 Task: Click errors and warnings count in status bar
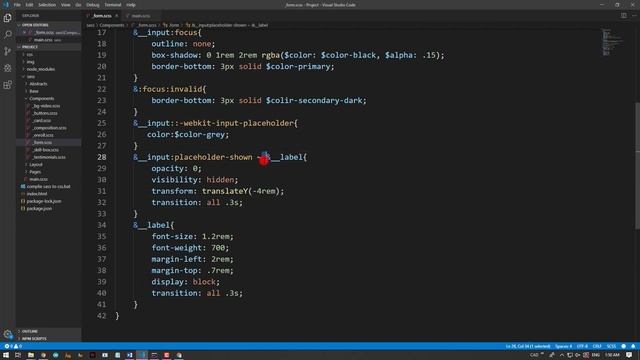point(13,346)
